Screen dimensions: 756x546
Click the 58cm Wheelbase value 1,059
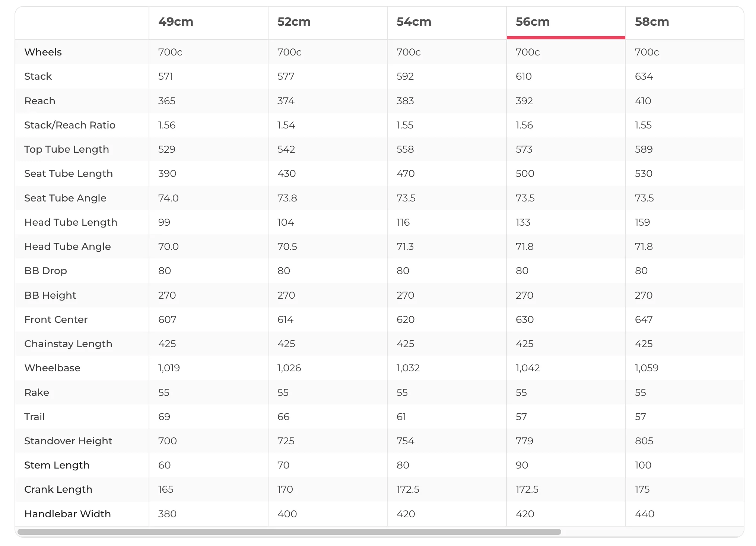tap(647, 368)
